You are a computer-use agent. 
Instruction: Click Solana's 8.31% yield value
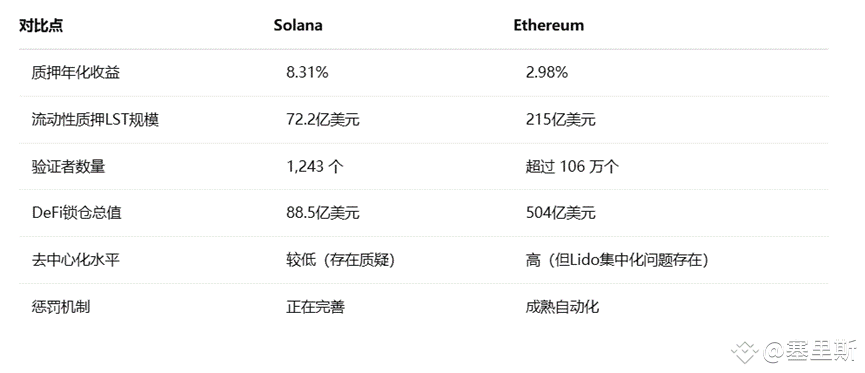point(307,72)
